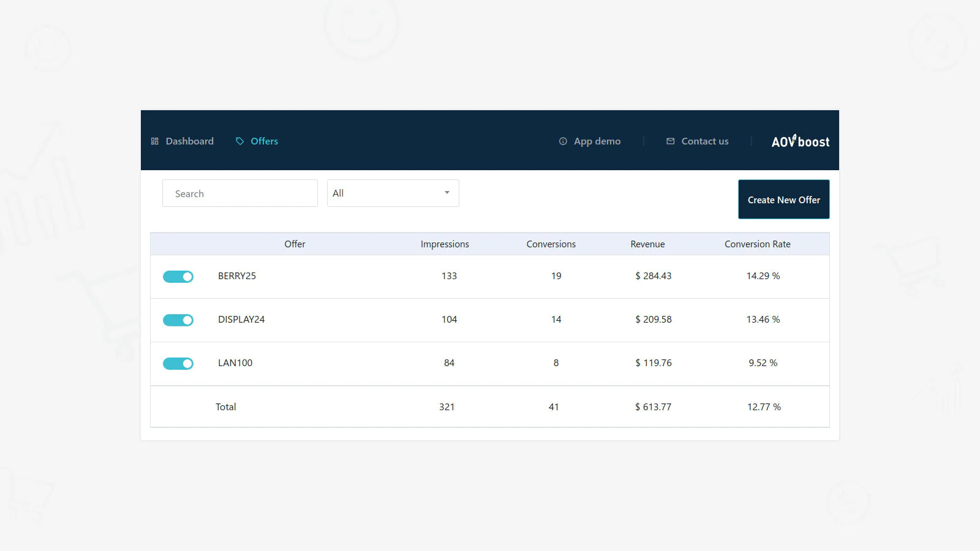Click the Impressions column header
Viewport: 980px width, 551px height.
445,244
